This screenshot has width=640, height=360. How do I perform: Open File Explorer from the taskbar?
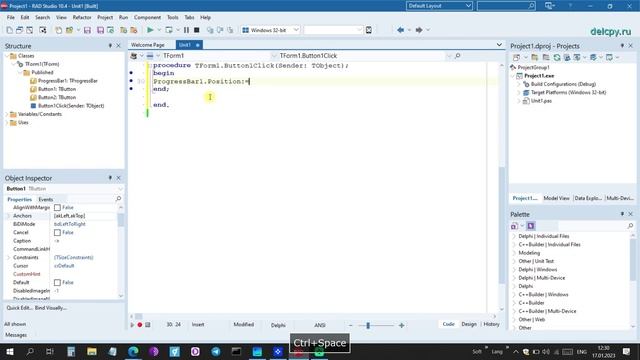[92, 351]
